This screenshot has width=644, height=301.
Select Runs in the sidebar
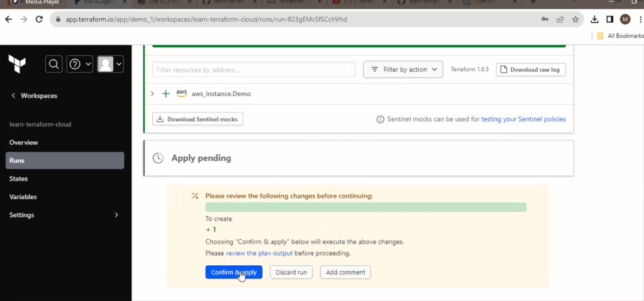65,161
